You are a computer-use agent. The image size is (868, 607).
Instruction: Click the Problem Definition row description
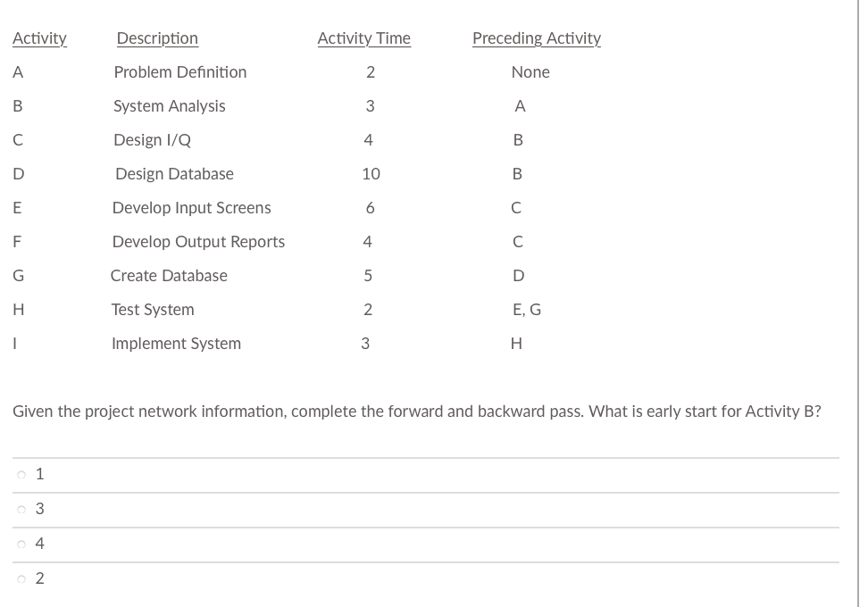(x=179, y=72)
